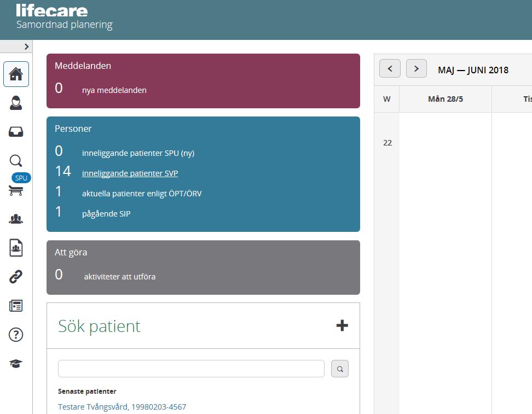Open the person profile icon in sidebar
Viewport: 532px width, 414px height.
pyautogui.click(x=16, y=103)
